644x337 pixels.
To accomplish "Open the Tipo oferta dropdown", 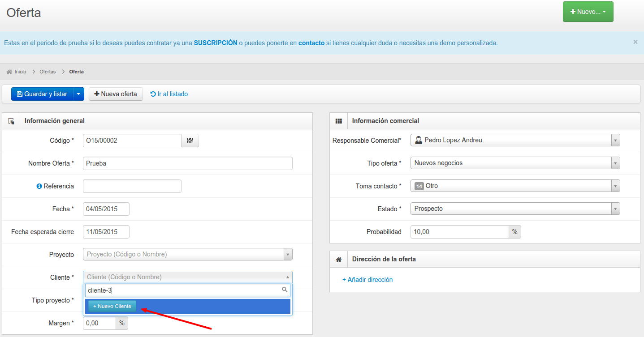I will click(x=616, y=163).
